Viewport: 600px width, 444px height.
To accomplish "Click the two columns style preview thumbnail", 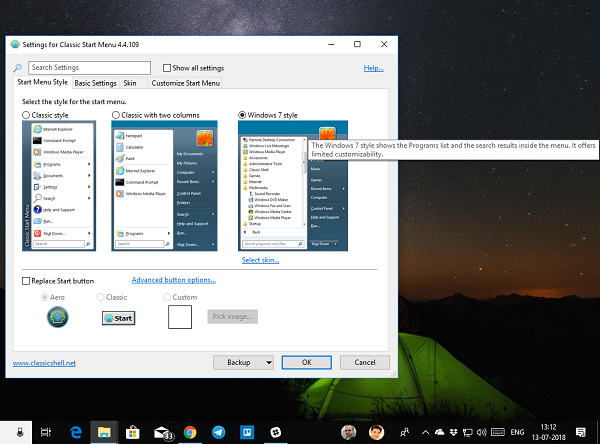I will click(x=164, y=186).
